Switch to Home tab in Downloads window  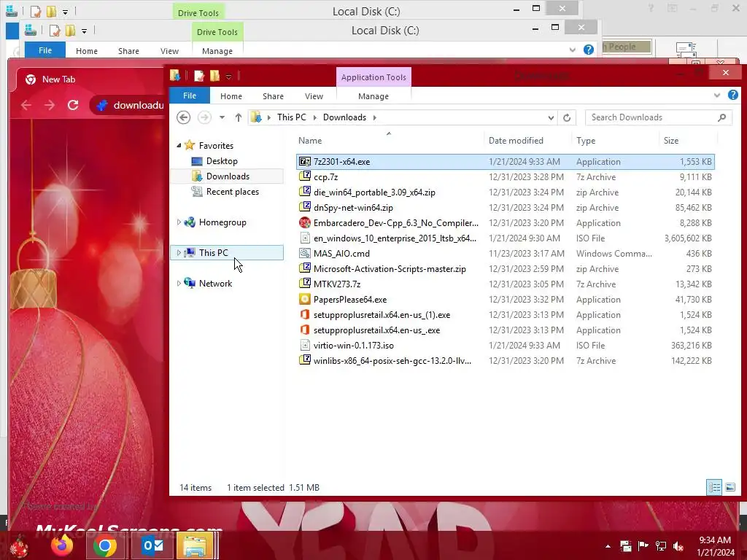(x=231, y=96)
